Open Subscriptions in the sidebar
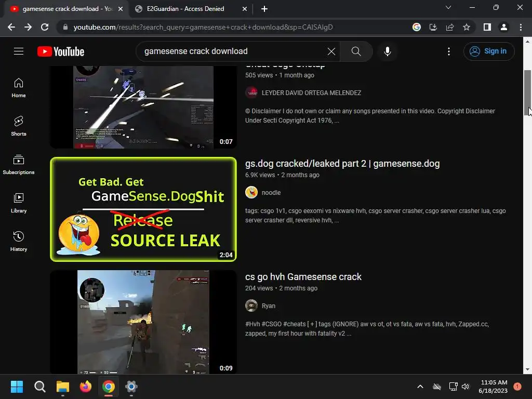The height and width of the screenshot is (399, 532). [x=19, y=165]
